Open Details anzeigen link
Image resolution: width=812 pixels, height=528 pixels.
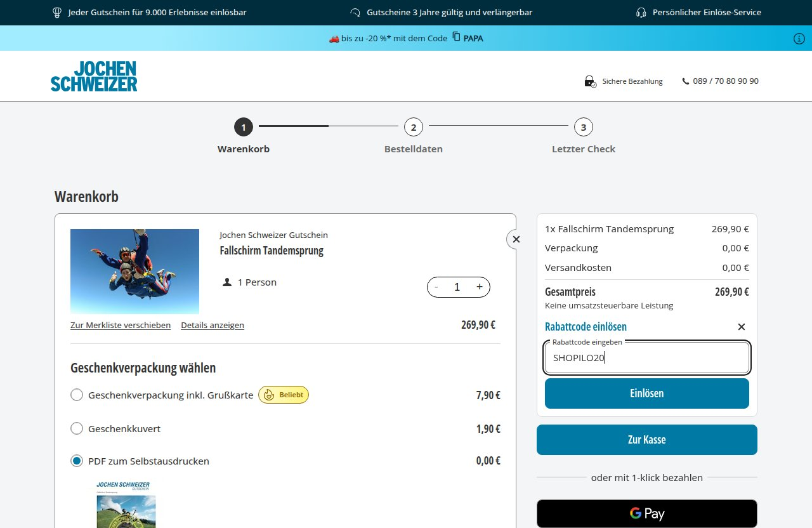point(213,325)
